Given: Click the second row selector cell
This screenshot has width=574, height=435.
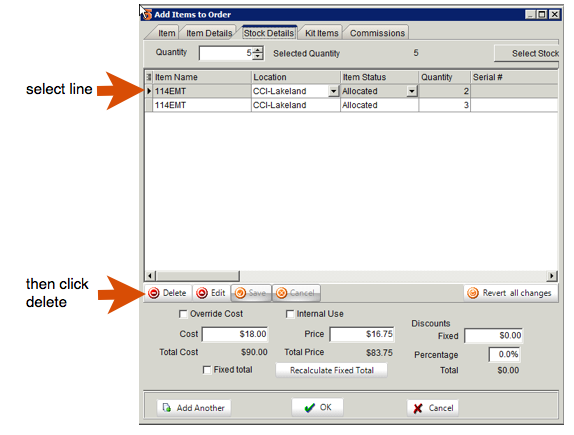Looking at the screenshot, I should click(149, 105).
